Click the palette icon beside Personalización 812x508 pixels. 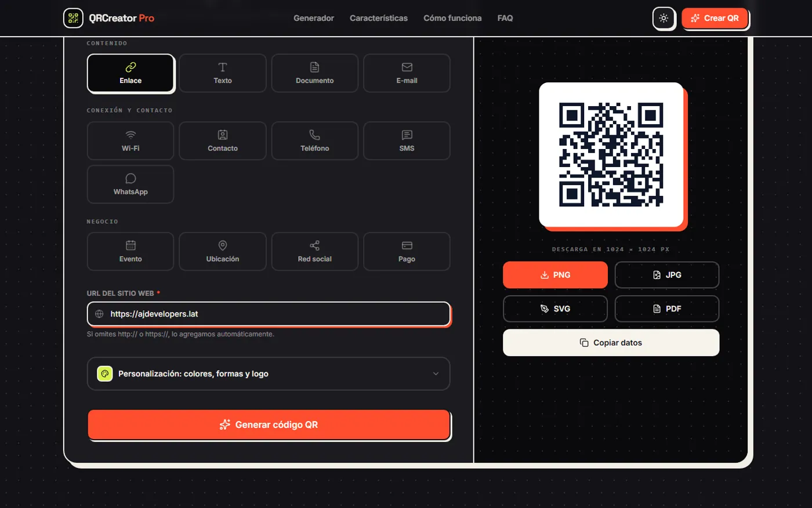(105, 373)
